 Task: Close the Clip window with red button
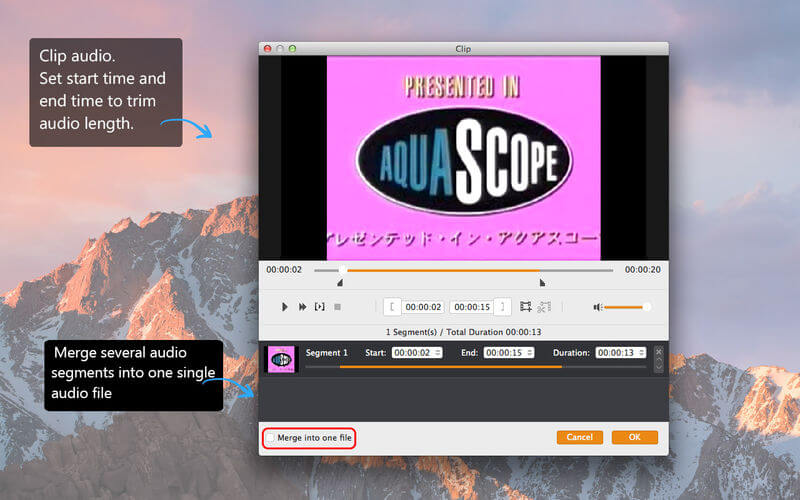click(267, 48)
